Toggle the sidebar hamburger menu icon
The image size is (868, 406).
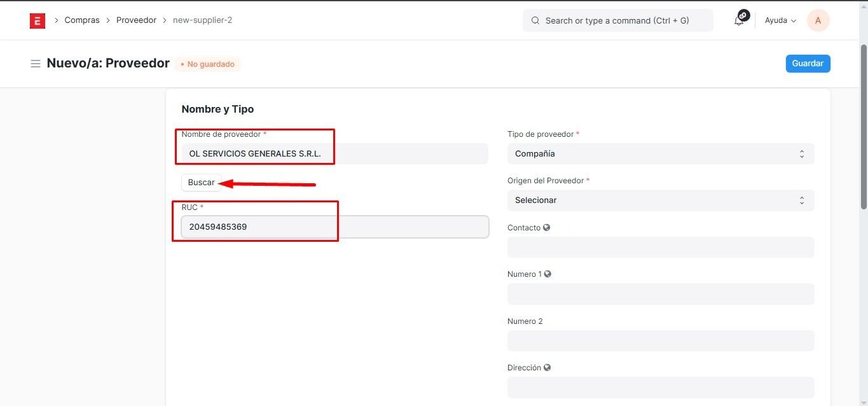click(36, 64)
